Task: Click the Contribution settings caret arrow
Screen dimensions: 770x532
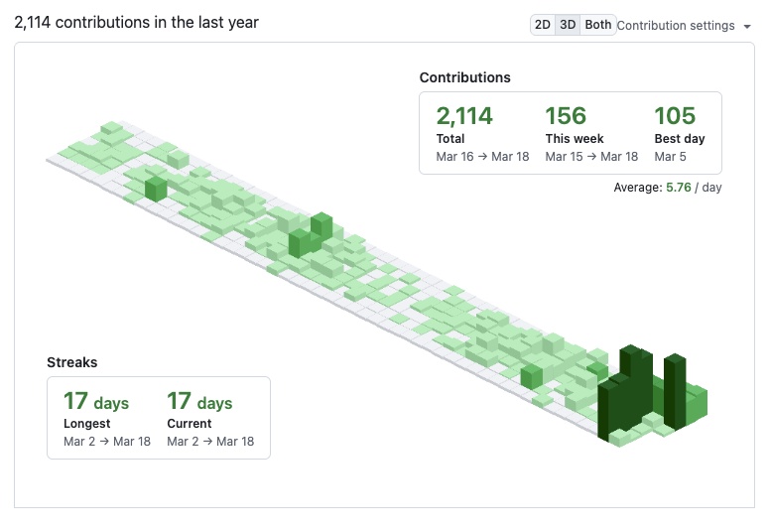Action: (x=747, y=27)
